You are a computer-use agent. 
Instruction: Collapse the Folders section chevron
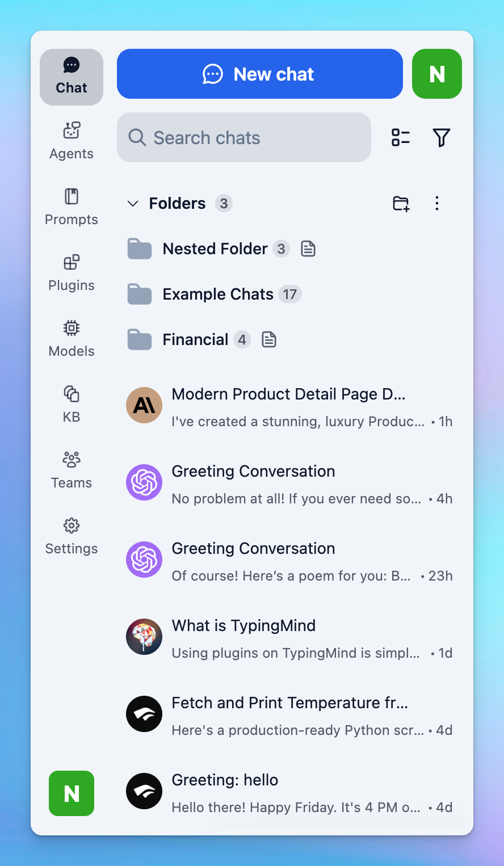pyautogui.click(x=133, y=204)
